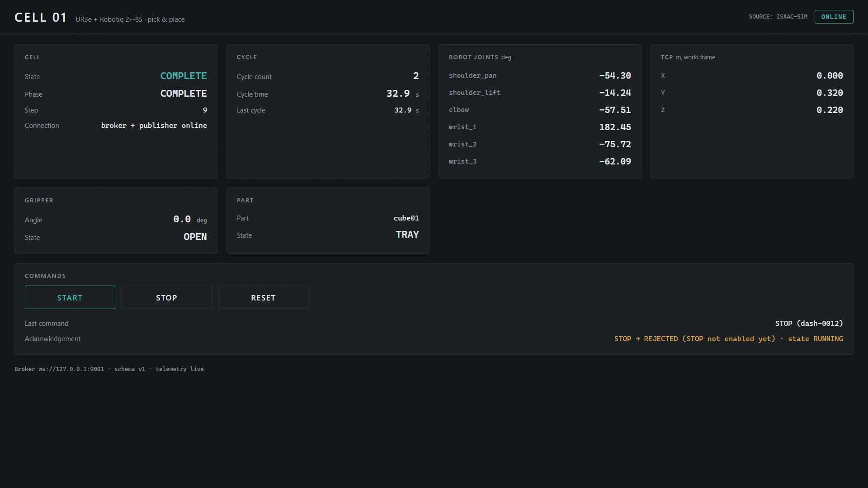The image size is (868, 488).
Task: Click the part state TRAY
Action: 407,235
